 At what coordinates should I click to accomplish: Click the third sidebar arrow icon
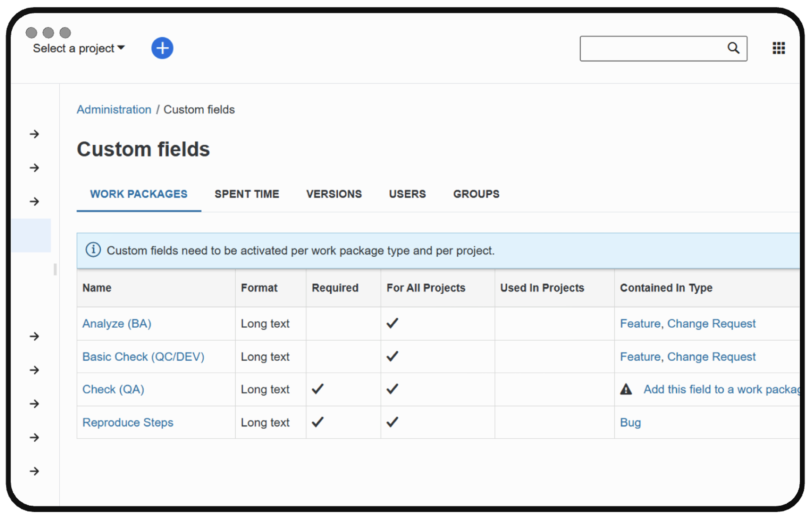(34, 202)
